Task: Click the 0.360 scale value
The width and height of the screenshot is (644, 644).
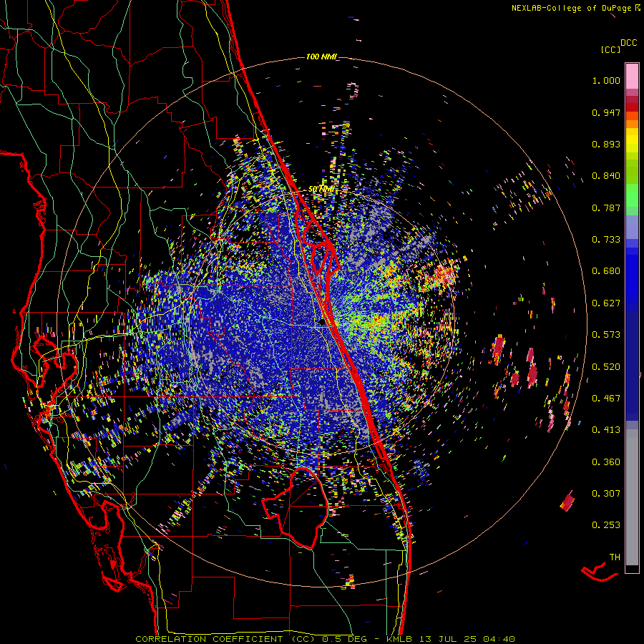Action: point(606,462)
